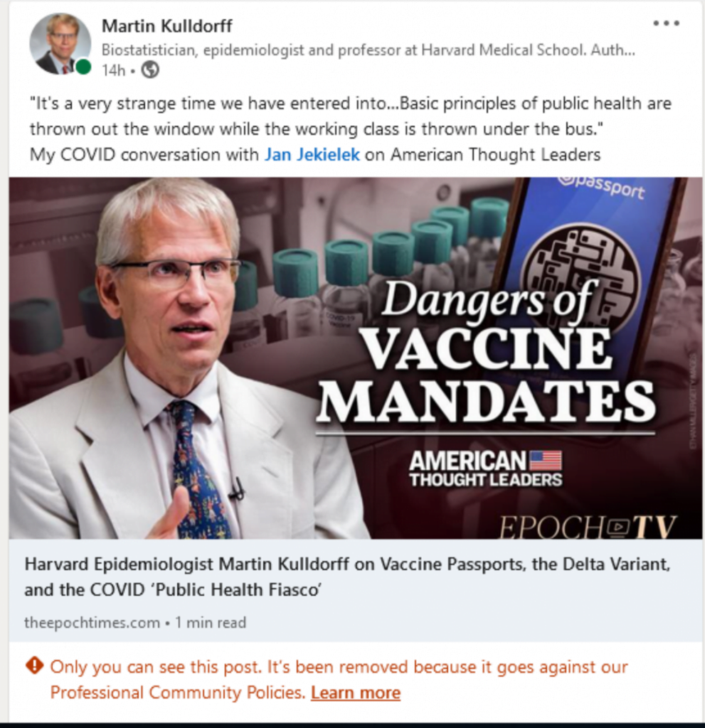The height and width of the screenshot is (728, 705).
Task: Open Martin Kulldorff's profile name link
Action: [167, 26]
